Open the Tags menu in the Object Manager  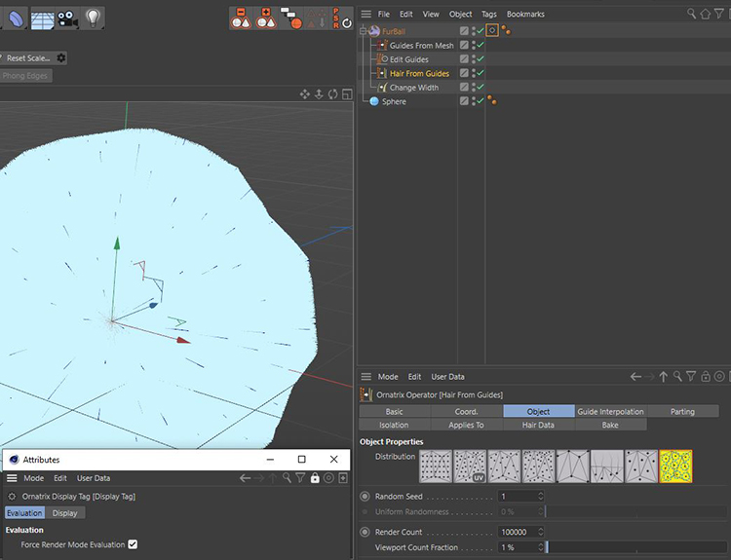(x=488, y=15)
